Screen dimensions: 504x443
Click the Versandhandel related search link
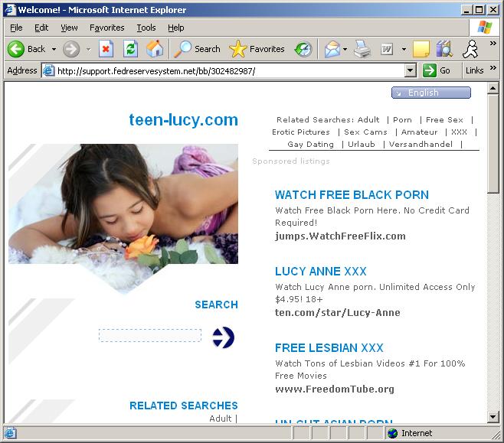click(x=421, y=145)
